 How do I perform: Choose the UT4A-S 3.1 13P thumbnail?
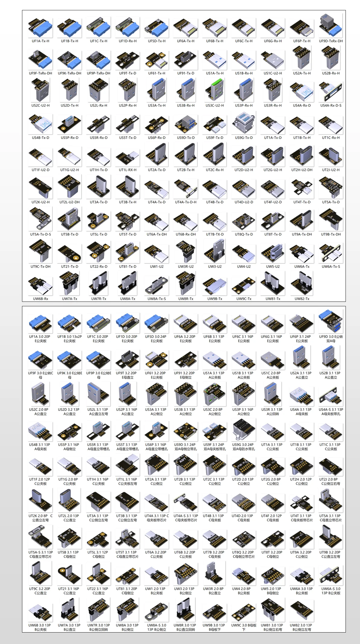click(186, 502)
